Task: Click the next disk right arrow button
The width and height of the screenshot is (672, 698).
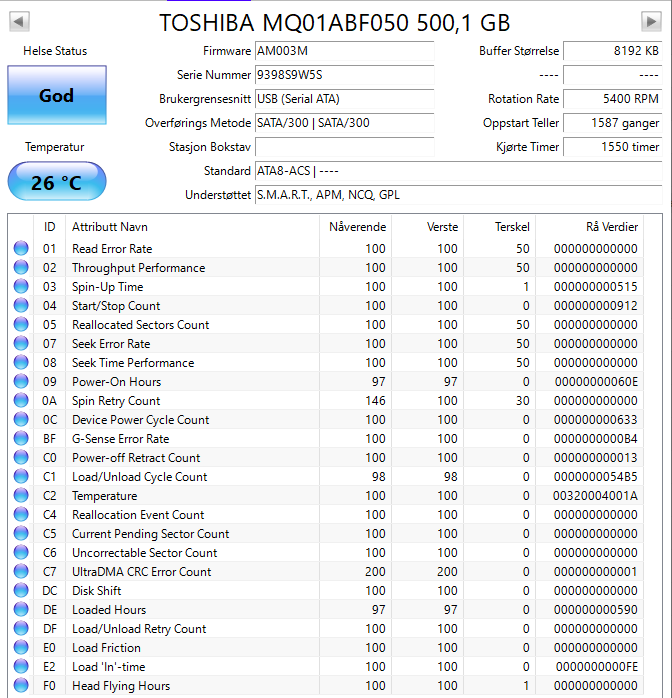Action: tap(650, 22)
